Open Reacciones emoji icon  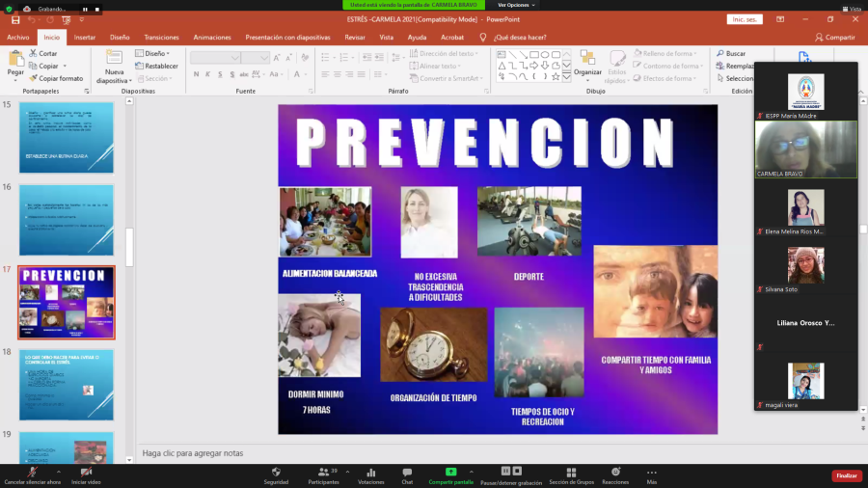[615, 473]
